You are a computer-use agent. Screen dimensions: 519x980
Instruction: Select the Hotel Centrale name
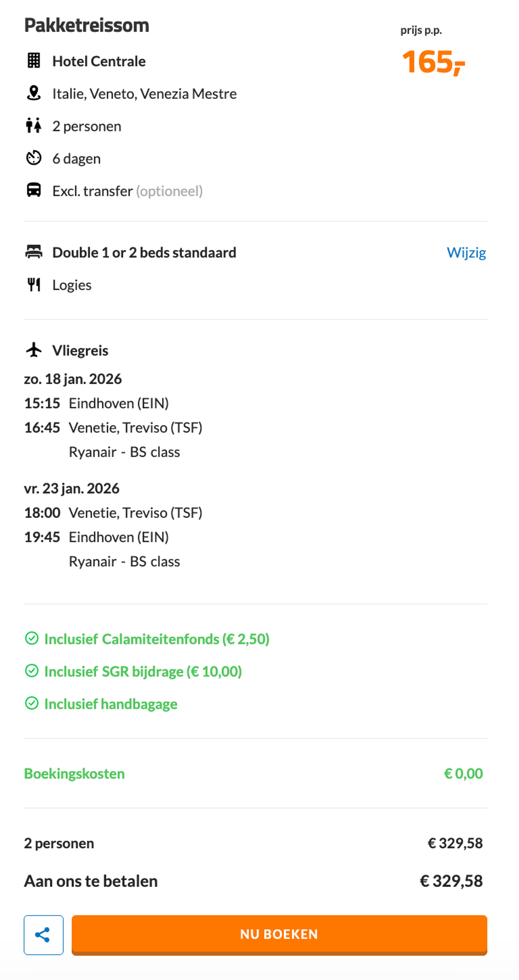(x=99, y=61)
